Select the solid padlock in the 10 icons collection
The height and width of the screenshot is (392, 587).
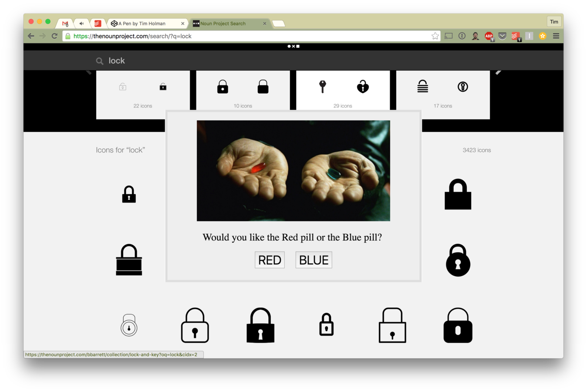(x=263, y=87)
